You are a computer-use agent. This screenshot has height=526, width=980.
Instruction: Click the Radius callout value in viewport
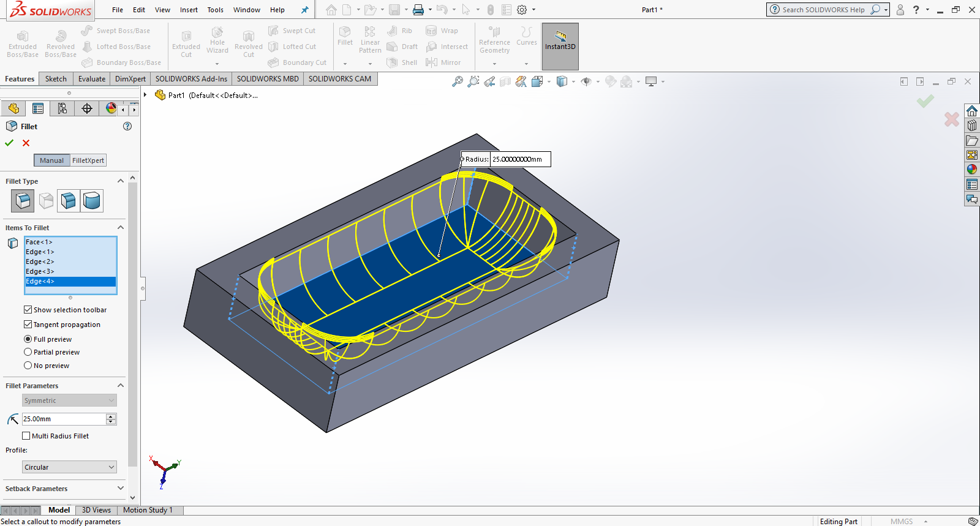pos(520,159)
